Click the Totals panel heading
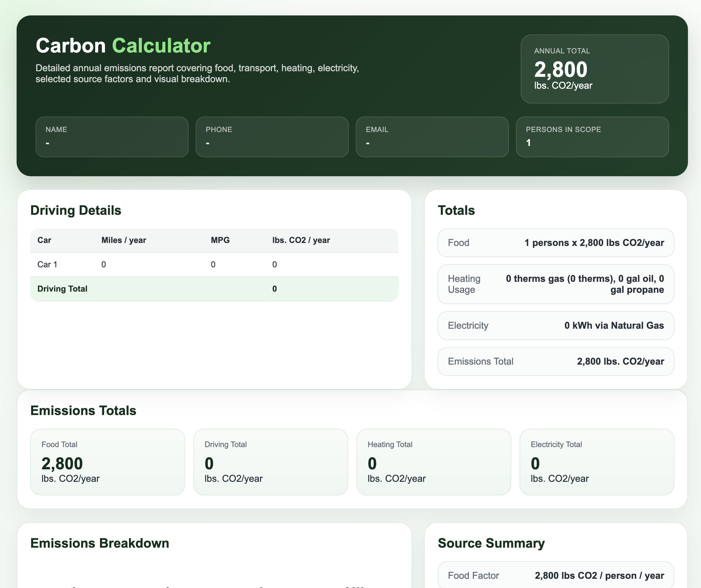Screen dimensions: 701x588 pyautogui.click(x=456, y=210)
